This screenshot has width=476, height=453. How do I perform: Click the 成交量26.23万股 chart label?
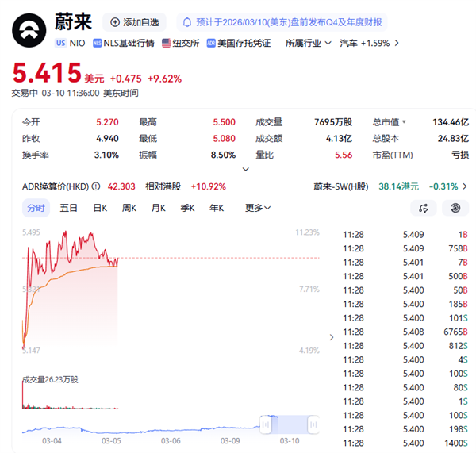[x=51, y=379]
